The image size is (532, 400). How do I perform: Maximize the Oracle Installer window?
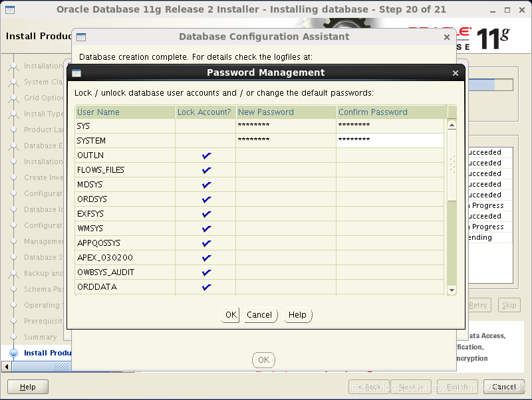507,10
